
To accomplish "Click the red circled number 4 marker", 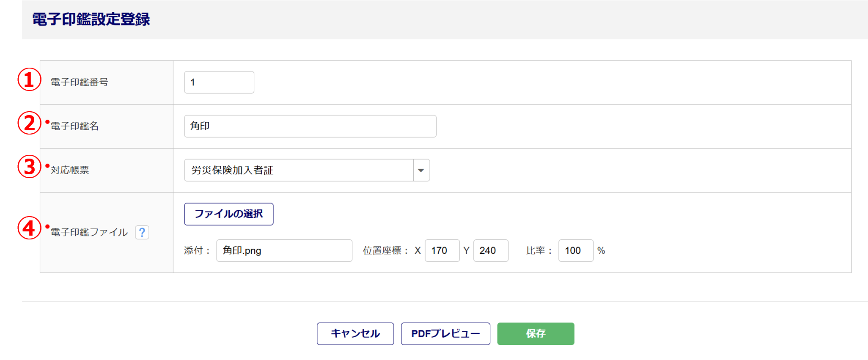I will 29,228.
